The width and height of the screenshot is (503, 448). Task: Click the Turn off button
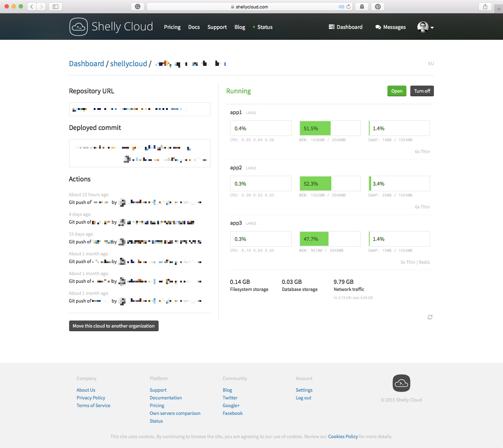(422, 91)
